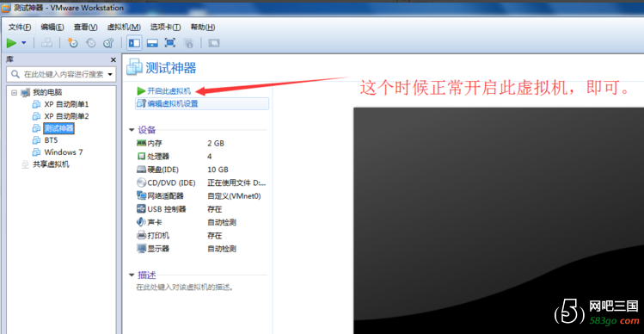
Task: Click the black VM screen preview
Action: [x=499, y=221]
